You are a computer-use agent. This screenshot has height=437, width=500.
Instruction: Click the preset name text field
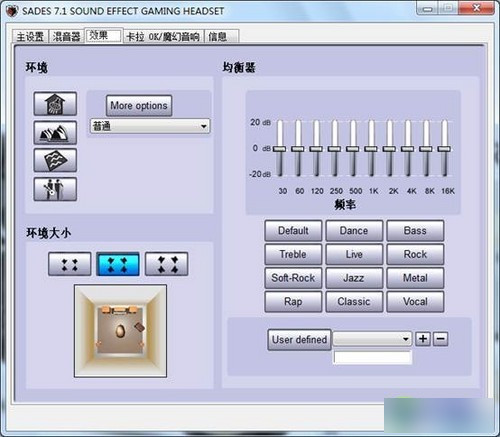click(x=373, y=357)
